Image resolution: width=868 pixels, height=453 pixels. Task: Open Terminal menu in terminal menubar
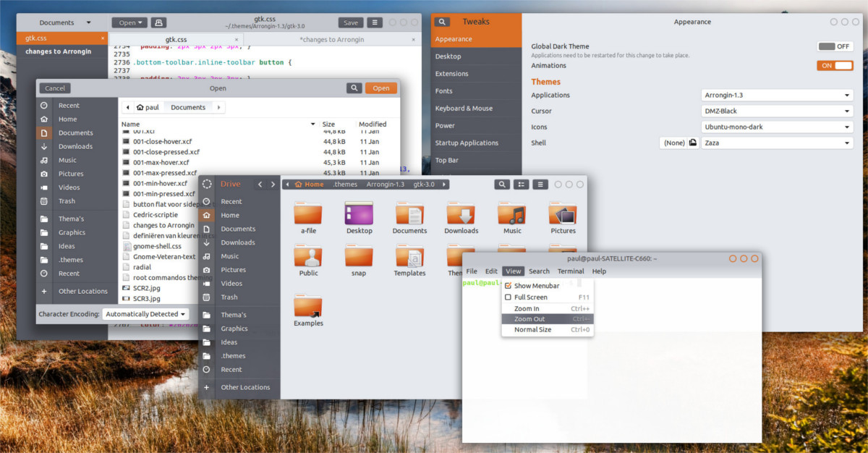point(571,271)
